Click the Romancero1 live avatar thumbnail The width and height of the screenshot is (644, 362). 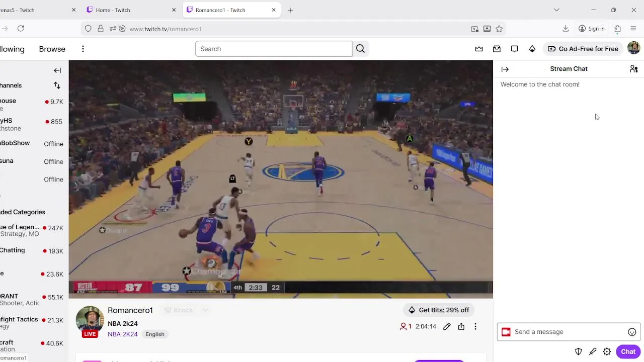pos(90,321)
